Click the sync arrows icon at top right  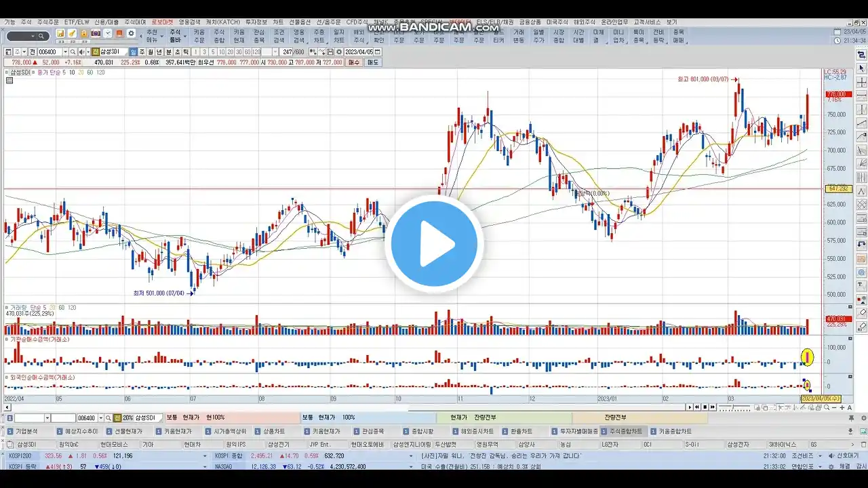click(862, 55)
